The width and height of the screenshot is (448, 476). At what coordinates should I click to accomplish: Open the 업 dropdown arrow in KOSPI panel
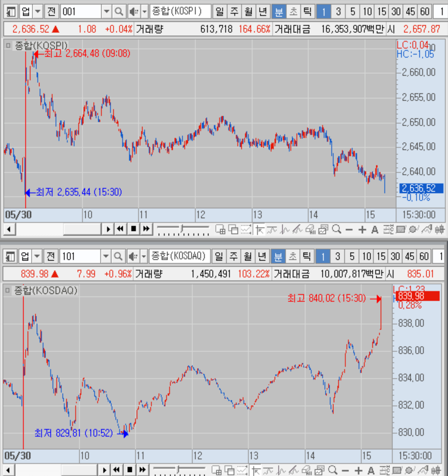[x=38, y=12]
